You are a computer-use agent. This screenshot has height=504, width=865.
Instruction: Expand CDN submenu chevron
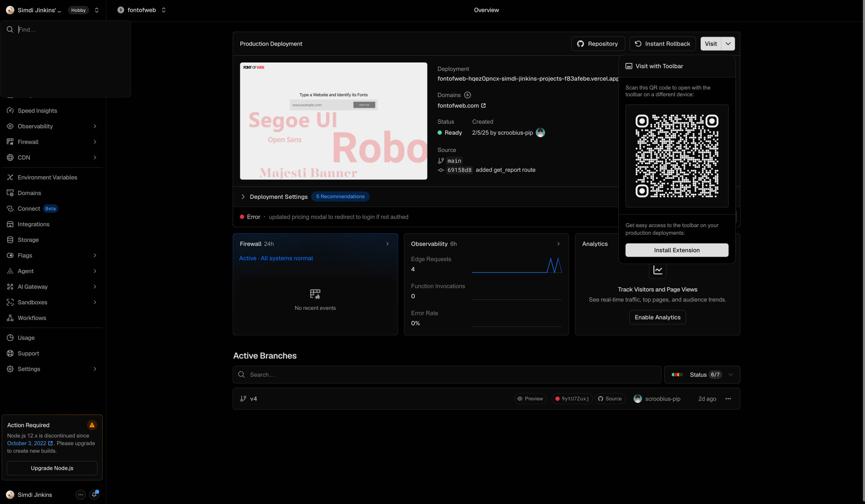95,157
